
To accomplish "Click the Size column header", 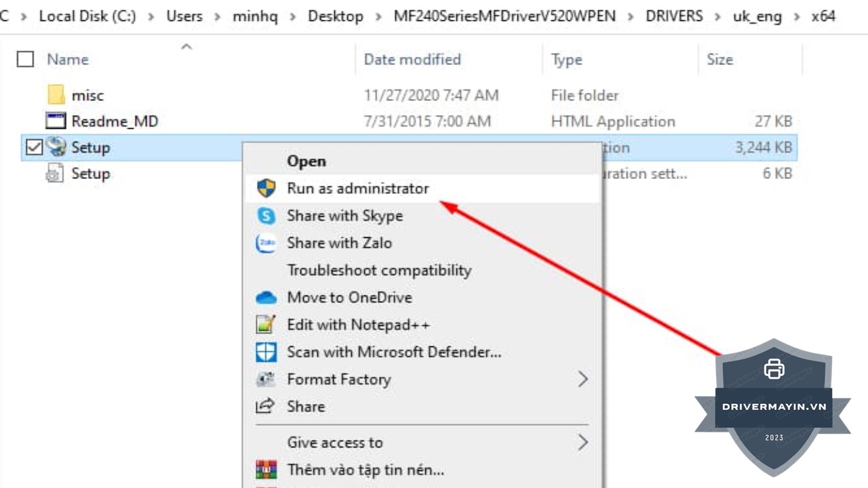I will click(719, 60).
